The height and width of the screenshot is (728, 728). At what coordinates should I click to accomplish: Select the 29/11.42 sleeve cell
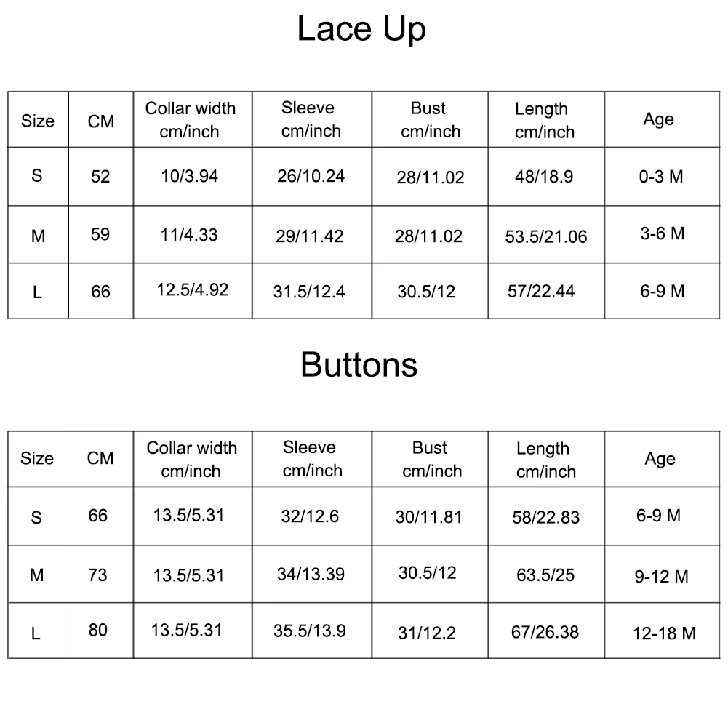click(311, 236)
